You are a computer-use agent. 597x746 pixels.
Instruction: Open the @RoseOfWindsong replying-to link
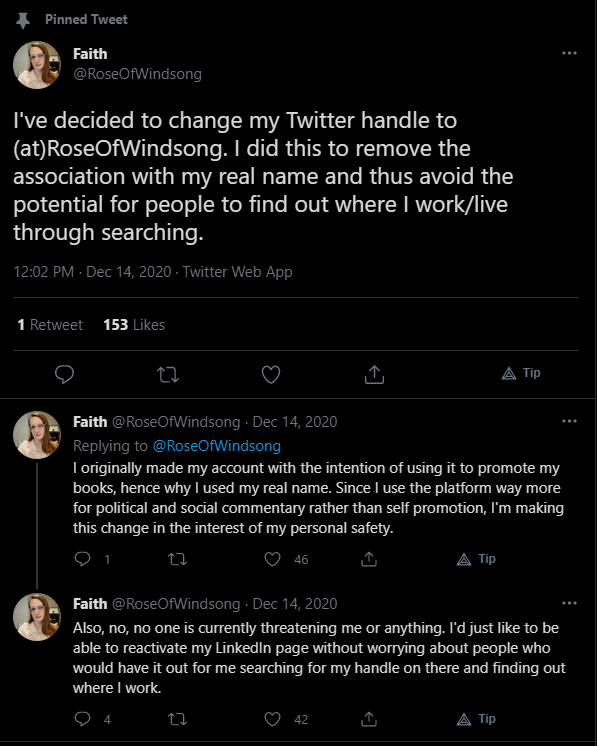[x=216, y=446]
